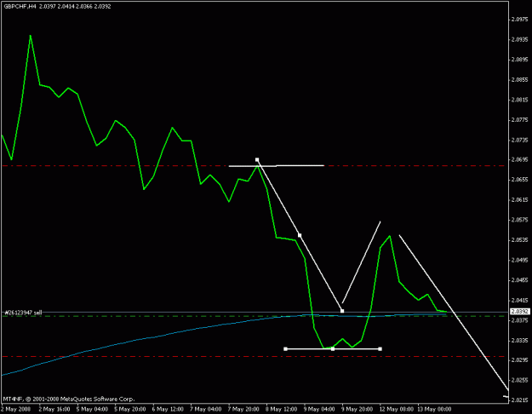This screenshot has width=532, height=414.
Task: Grab the middle anchor of the selected trendline
Action: (300, 235)
